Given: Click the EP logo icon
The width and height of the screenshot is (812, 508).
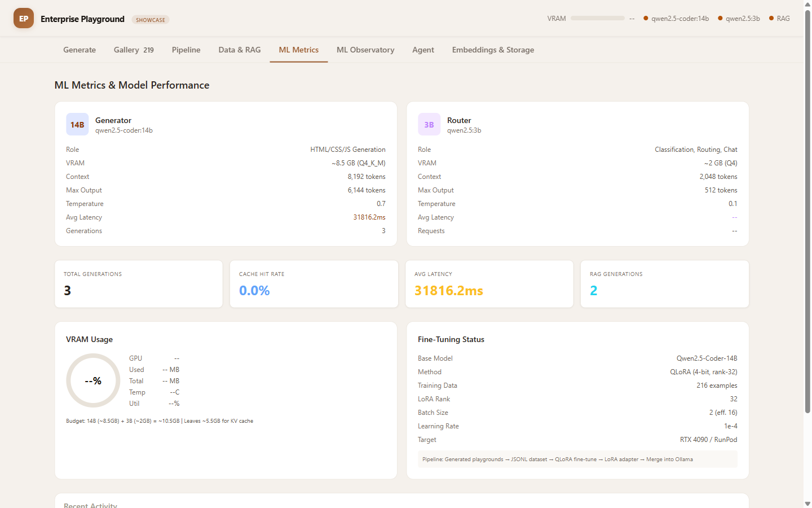Looking at the screenshot, I should pos(24,19).
